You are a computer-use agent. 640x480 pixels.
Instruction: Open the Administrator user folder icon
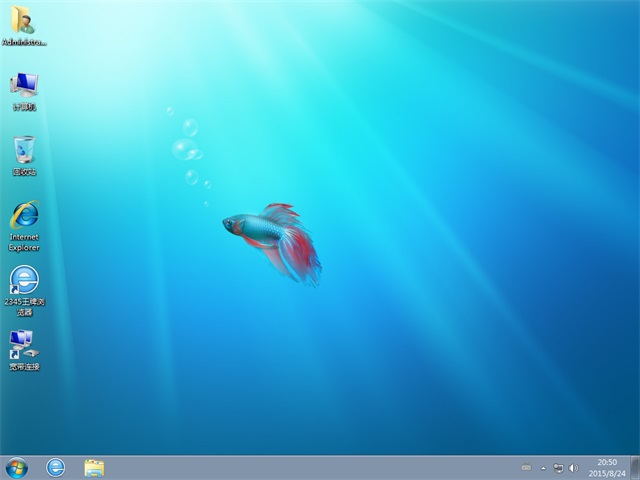click(x=24, y=20)
